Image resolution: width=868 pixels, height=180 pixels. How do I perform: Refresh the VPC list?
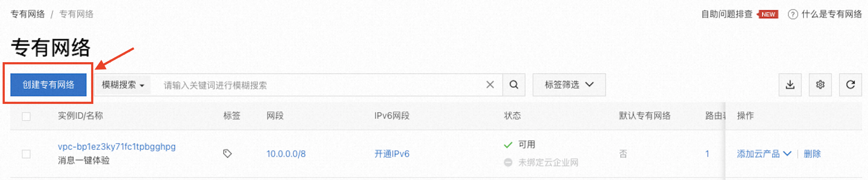pyautogui.click(x=851, y=85)
